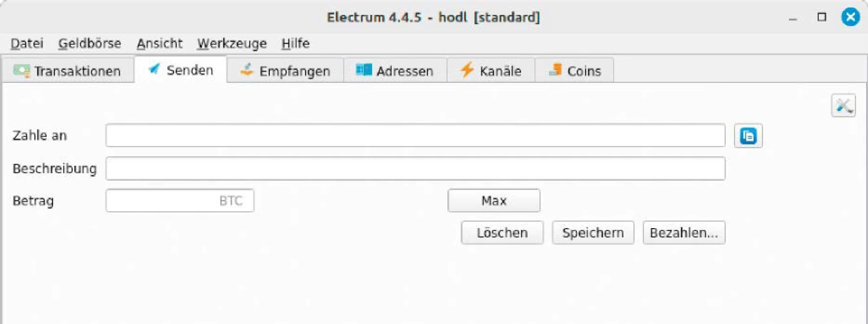
Task: Click the paste icon beside Zahle an
Action: click(x=748, y=136)
